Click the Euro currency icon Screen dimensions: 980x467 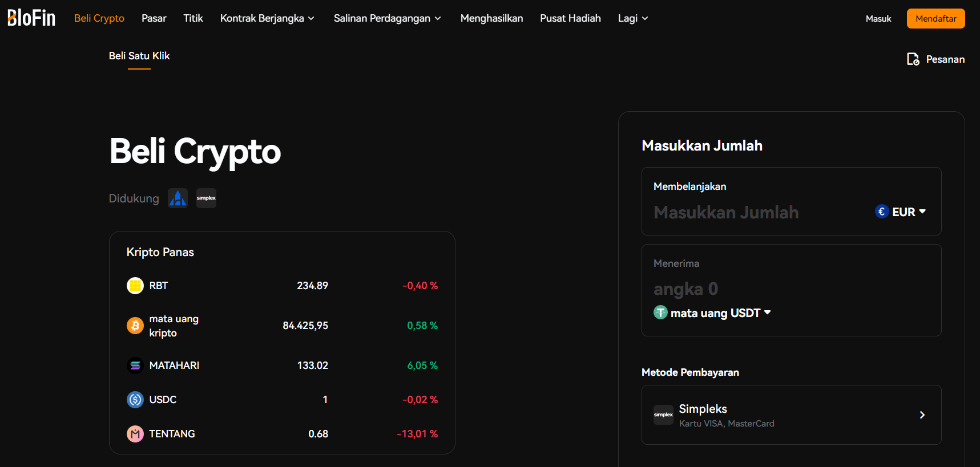click(x=882, y=212)
